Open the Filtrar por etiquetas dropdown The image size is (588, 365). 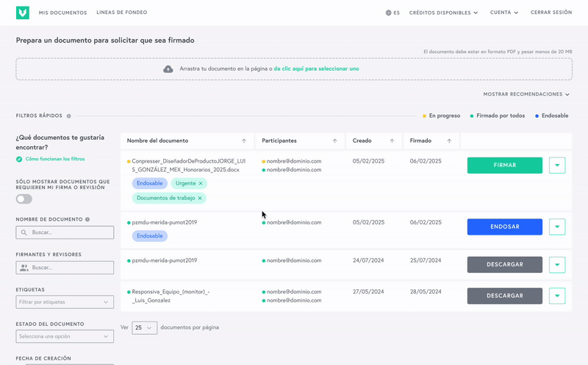coord(65,302)
